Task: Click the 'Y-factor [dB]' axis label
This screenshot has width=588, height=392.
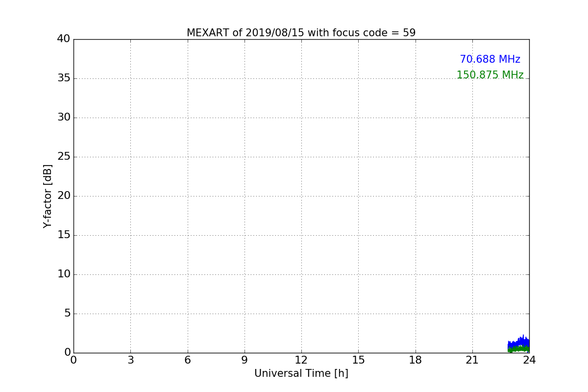Action: 48,196
